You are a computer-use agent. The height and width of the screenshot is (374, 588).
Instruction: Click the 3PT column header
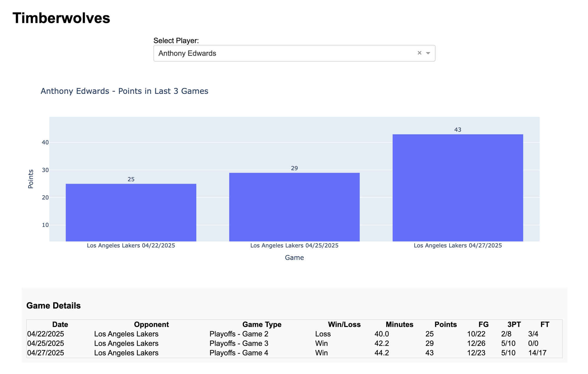(514, 325)
